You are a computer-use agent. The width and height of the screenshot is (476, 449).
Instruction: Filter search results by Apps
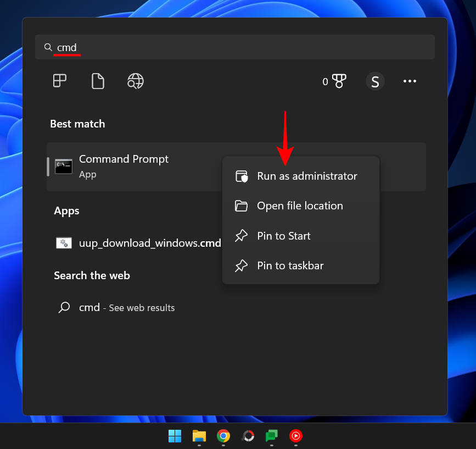[x=59, y=81]
